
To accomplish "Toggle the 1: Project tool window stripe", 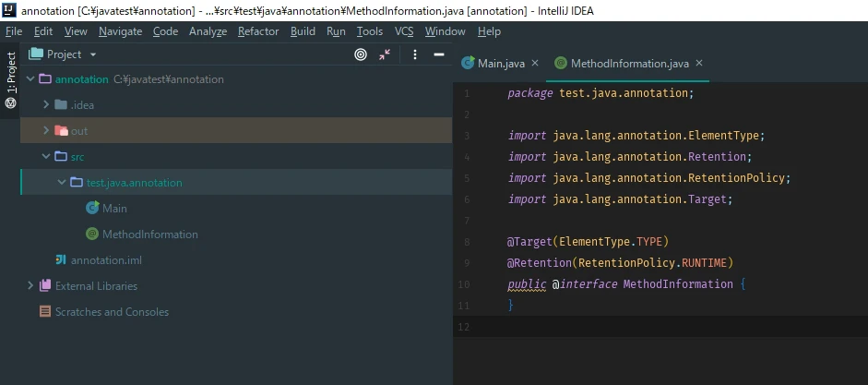I will (x=10, y=80).
